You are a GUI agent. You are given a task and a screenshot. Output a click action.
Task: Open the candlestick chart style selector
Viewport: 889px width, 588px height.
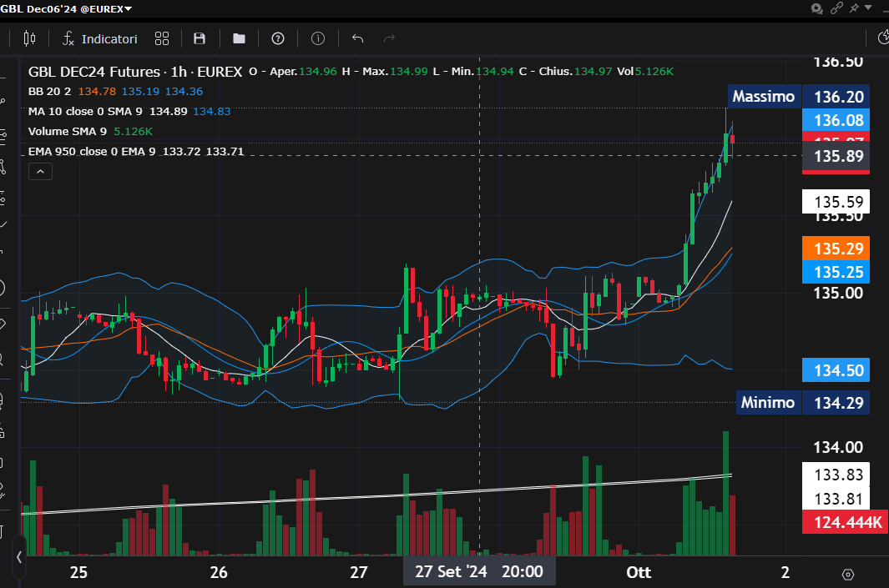(30, 38)
